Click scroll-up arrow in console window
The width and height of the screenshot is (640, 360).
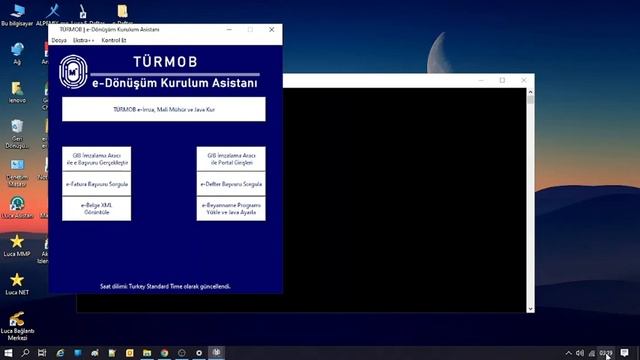(x=530, y=92)
